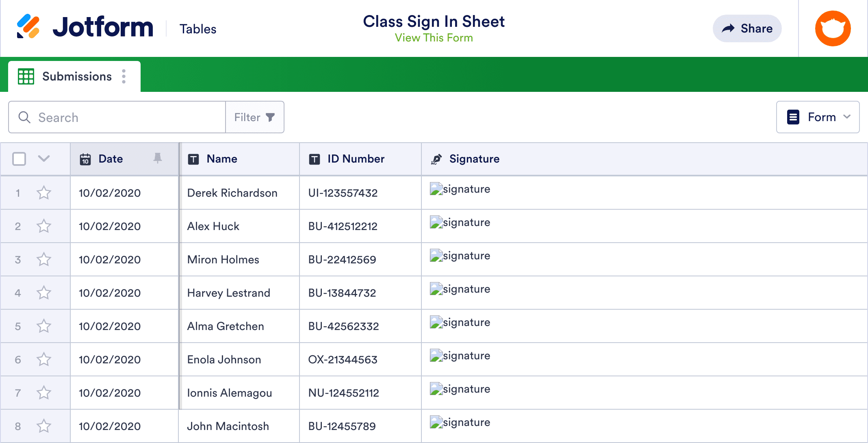The width and height of the screenshot is (868, 443).
Task: Click the pin icon on the Date column
Action: tap(158, 159)
